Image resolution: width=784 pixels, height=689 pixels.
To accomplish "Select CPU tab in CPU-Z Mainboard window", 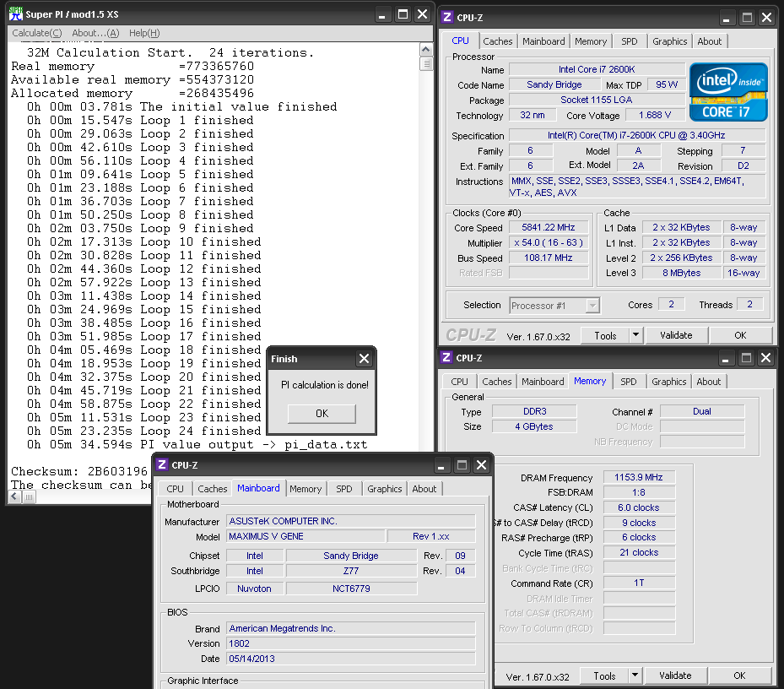I will pyautogui.click(x=175, y=489).
